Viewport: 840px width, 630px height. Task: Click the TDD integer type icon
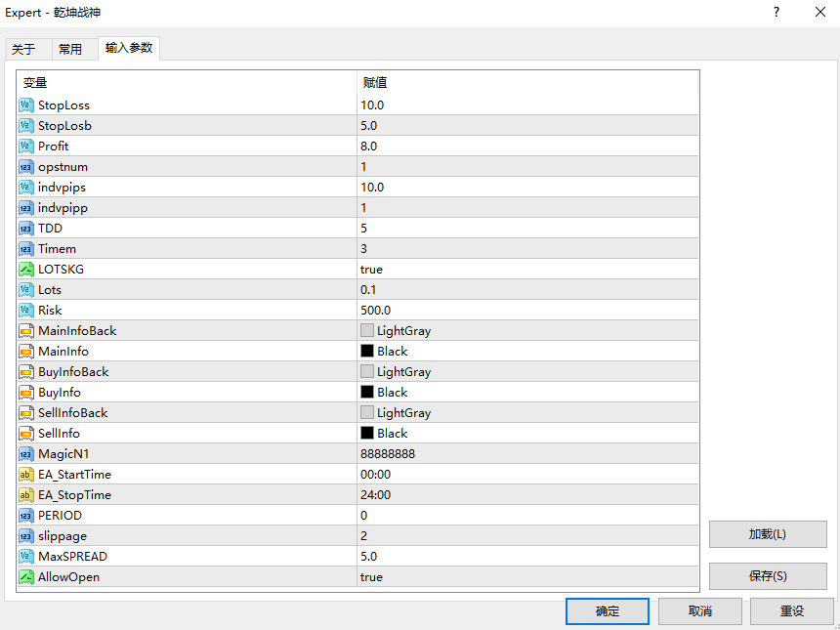[26, 229]
